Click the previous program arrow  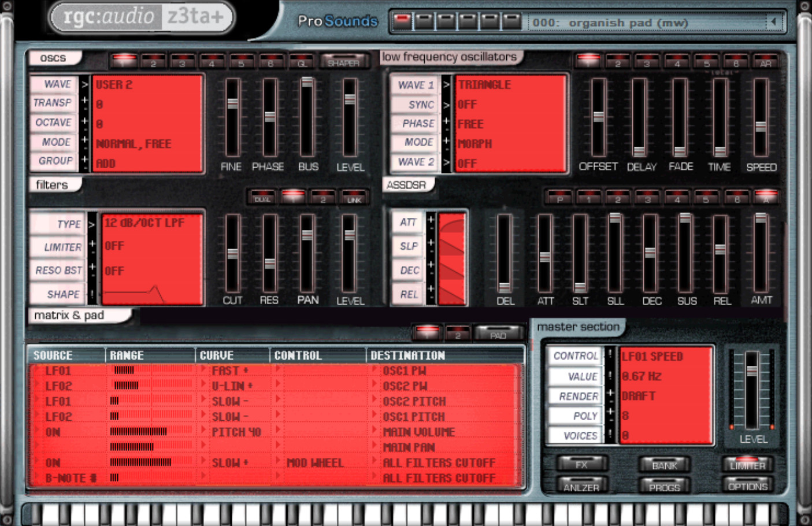(x=773, y=22)
